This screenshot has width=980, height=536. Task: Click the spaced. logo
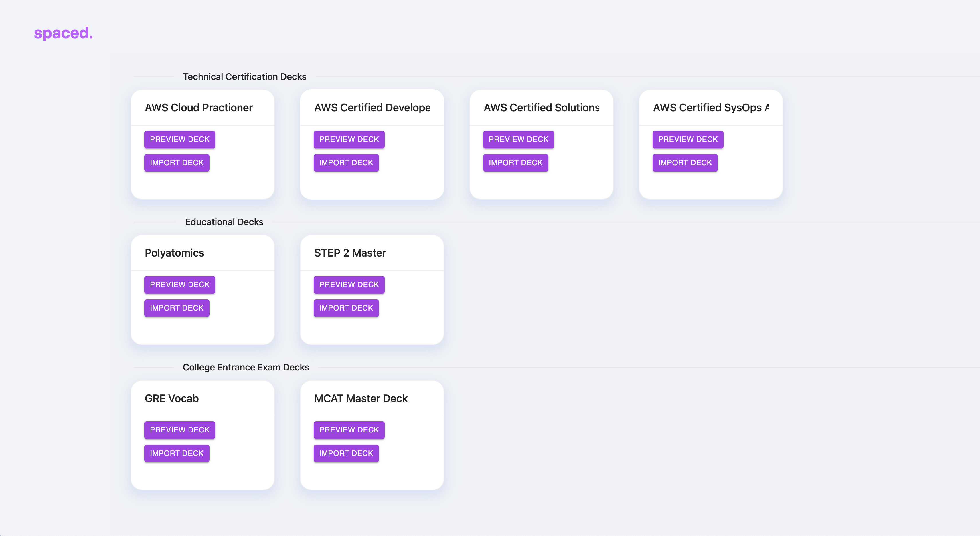click(x=63, y=33)
